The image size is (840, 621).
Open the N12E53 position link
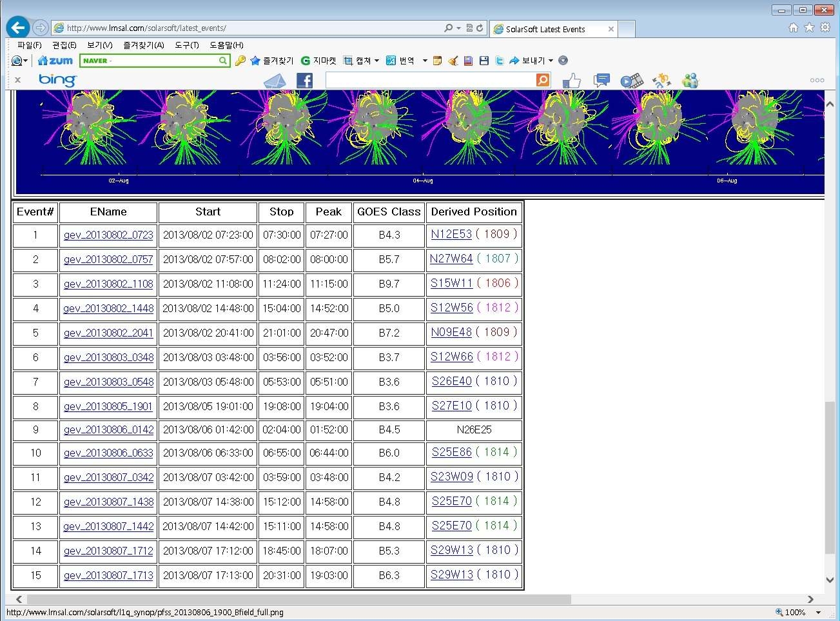click(x=451, y=234)
